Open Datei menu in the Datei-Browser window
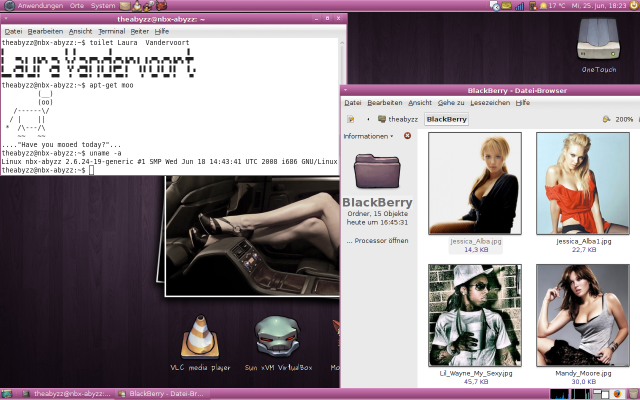 (x=353, y=103)
